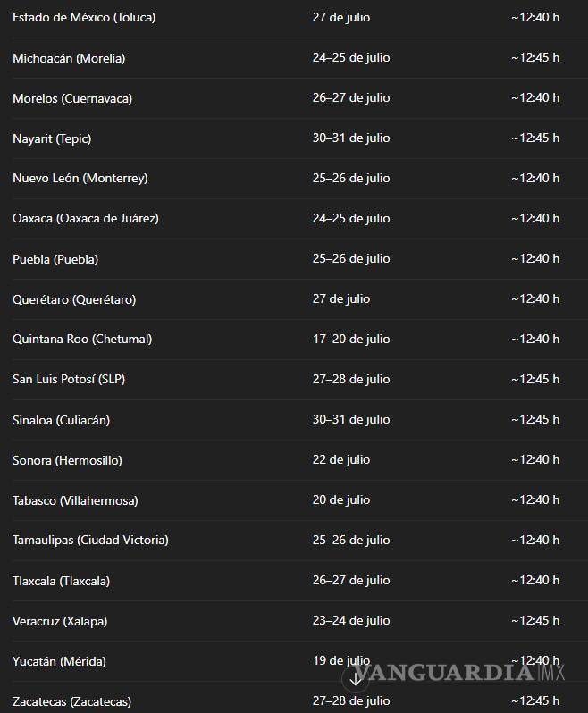Click Oaxaca (Oaxaca de Juárez) row label
Viewport: 588px width, 713px height.
[x=86, y=218]
